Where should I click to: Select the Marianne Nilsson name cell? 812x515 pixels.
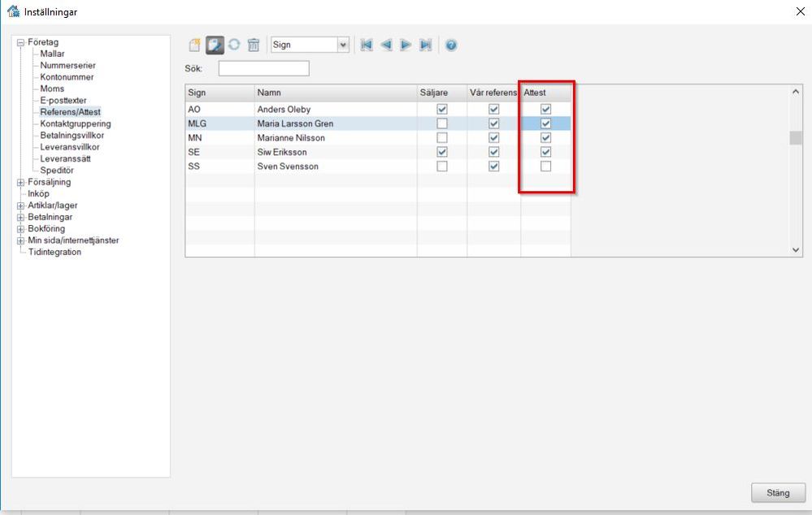[x=336, y=137]
